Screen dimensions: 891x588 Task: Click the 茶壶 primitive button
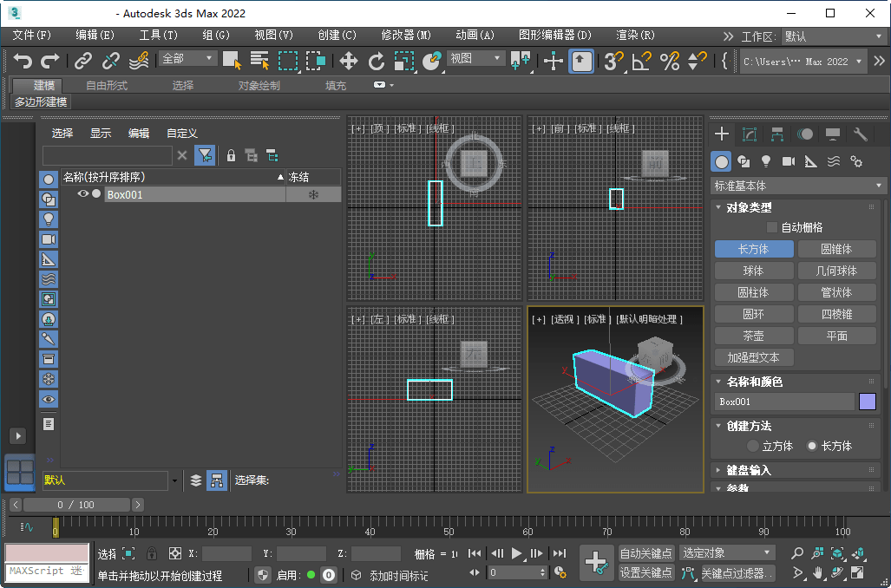point(753,336)
